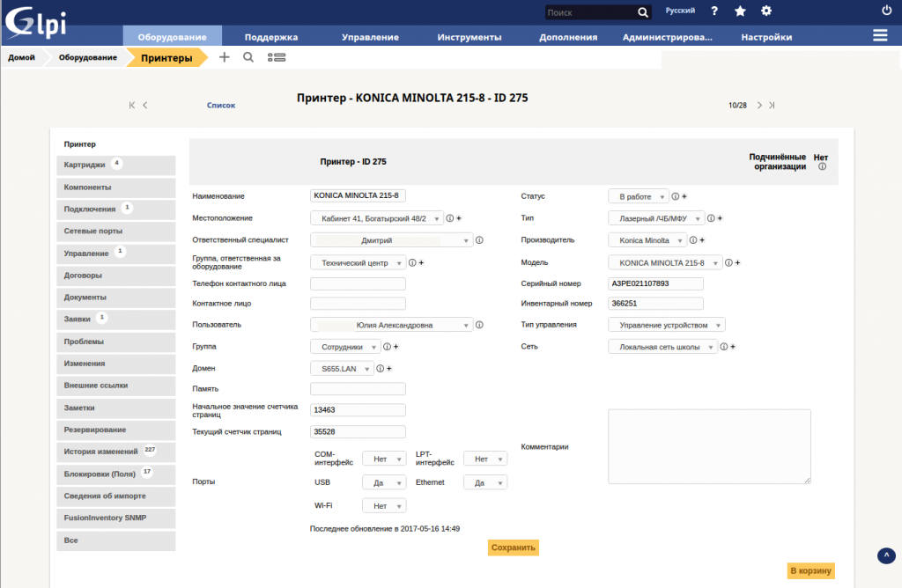
Task: Click the В корзину button
Action: (x=810, y=570)
